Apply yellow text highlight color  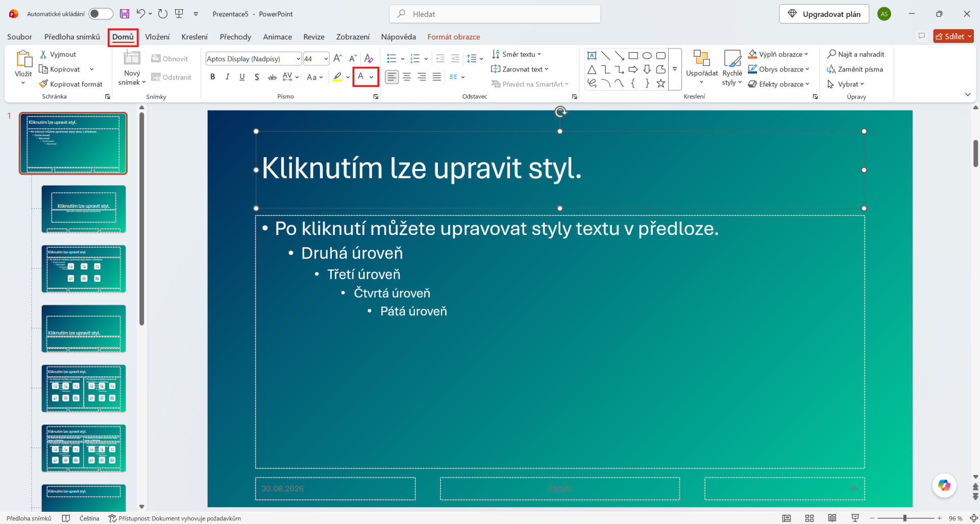click(337, 77)
